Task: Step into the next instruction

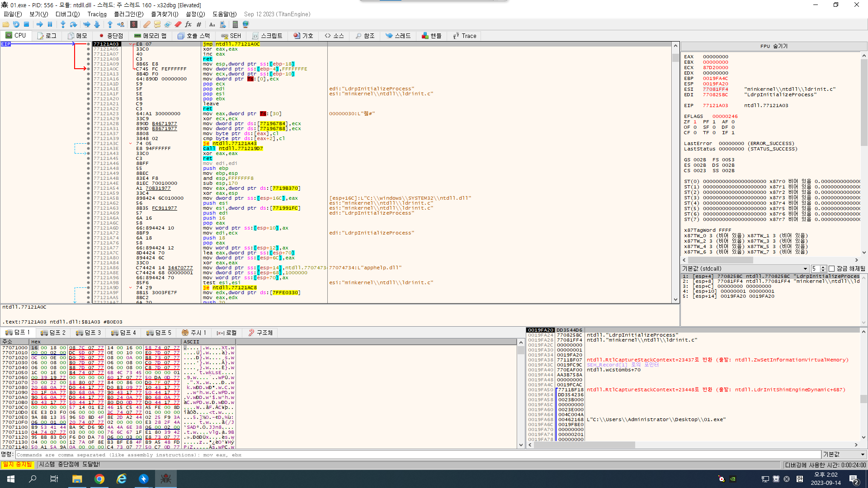Action: point(63,24)
